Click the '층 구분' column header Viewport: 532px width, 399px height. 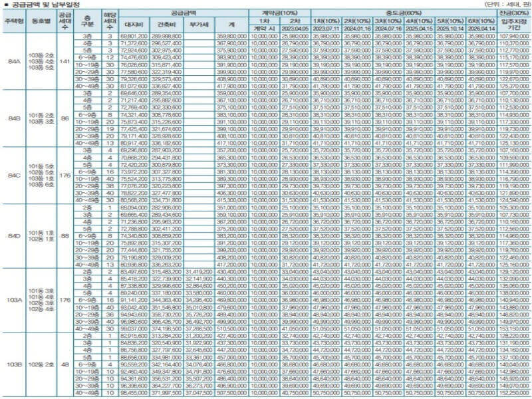point(87,21)
